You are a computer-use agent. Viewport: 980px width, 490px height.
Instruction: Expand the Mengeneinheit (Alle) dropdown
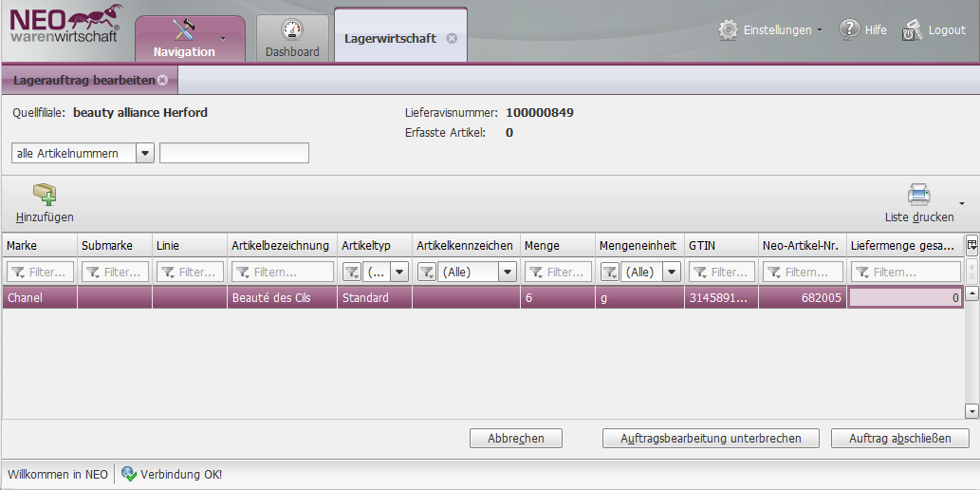click(673, 272)
